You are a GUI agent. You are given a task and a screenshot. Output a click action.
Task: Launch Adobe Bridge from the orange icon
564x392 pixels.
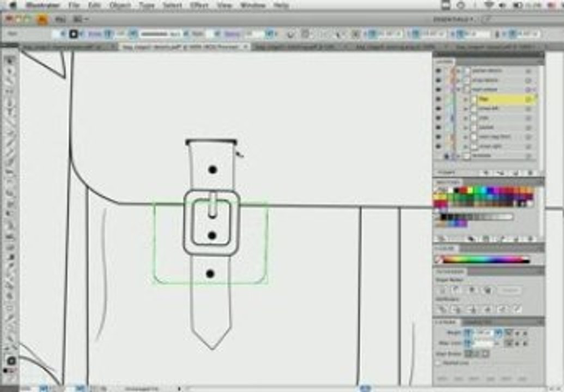43,20
